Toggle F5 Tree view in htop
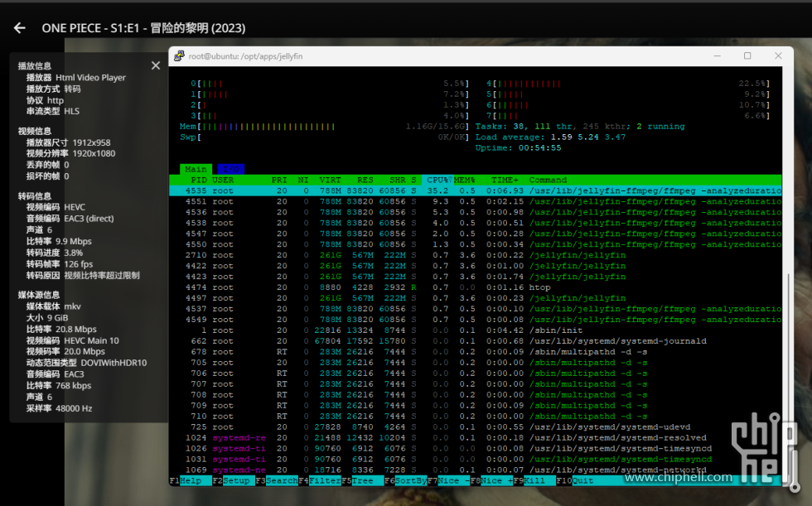 [363, 480]
